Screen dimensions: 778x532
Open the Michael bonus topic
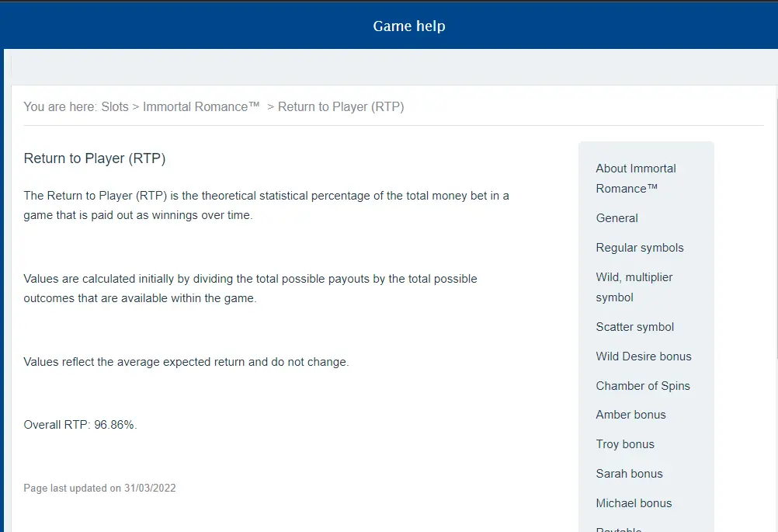pyautogui.click(x=634, y=503)
